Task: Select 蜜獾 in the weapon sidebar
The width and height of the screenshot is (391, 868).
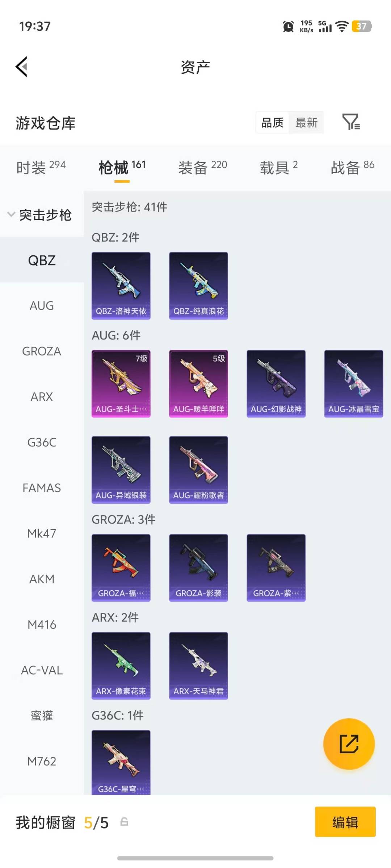Action: pyautogui.click(x=42, y=716)
